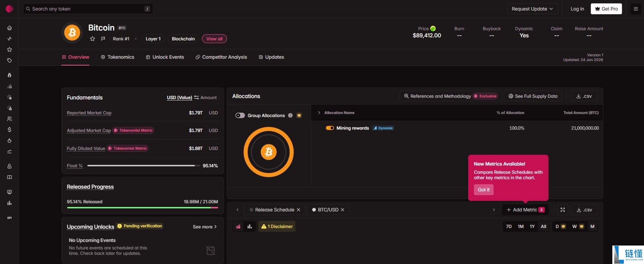The height and width of the screenshot is (264, 644).
Task: Open References and Methodology
Action: tap(450, 96)
